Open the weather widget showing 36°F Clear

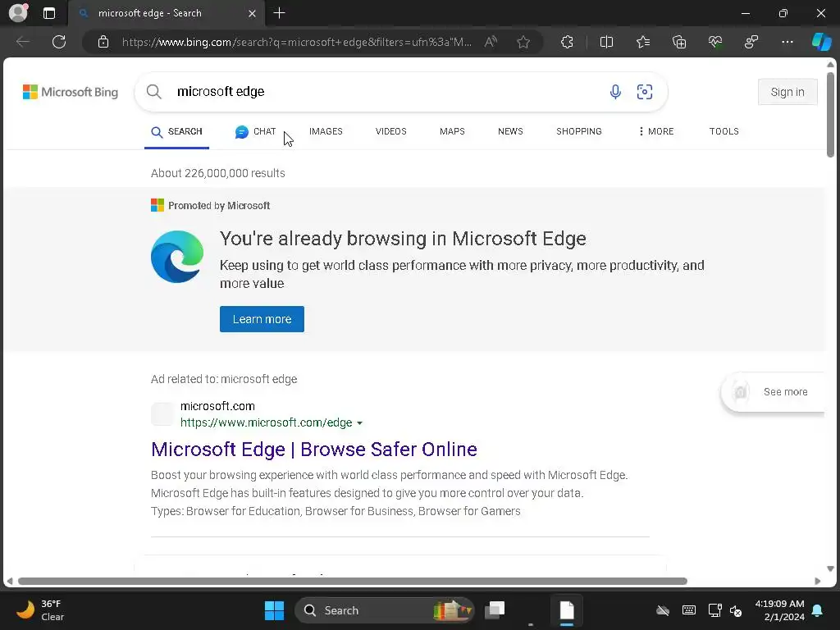pyautogui.click(x=41, y=610)
